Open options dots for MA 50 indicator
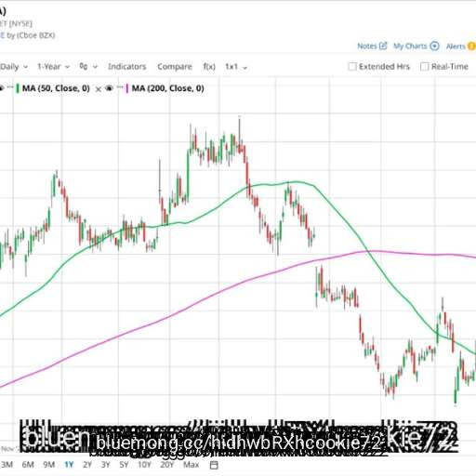This screenshot has height=476, width=476. click(x=10, y=87)
